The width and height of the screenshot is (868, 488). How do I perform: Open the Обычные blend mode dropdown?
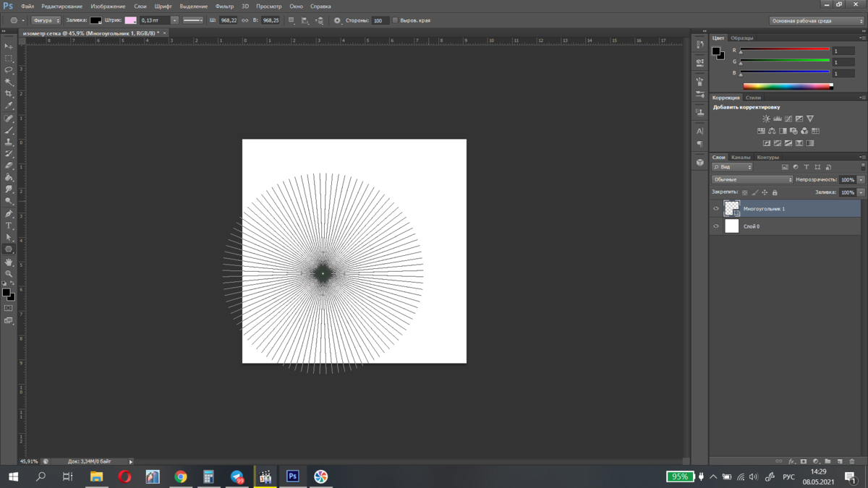(x=752, y=179)
